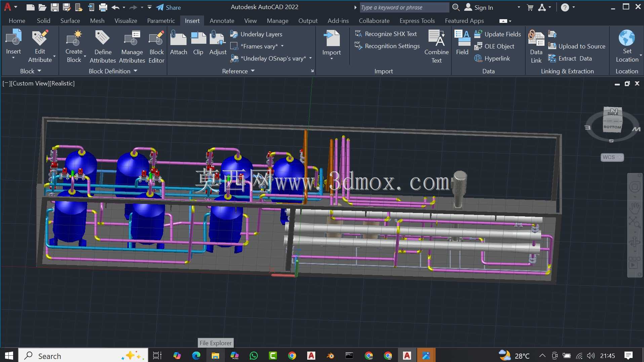Click the ViewCube BOTTOM face
The width and height of the screenshot is (644, 362).
click(612, 127)
